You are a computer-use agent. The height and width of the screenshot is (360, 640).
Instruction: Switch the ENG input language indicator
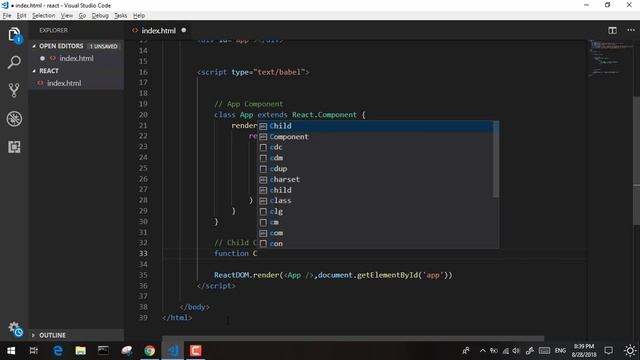coord(560,351)
